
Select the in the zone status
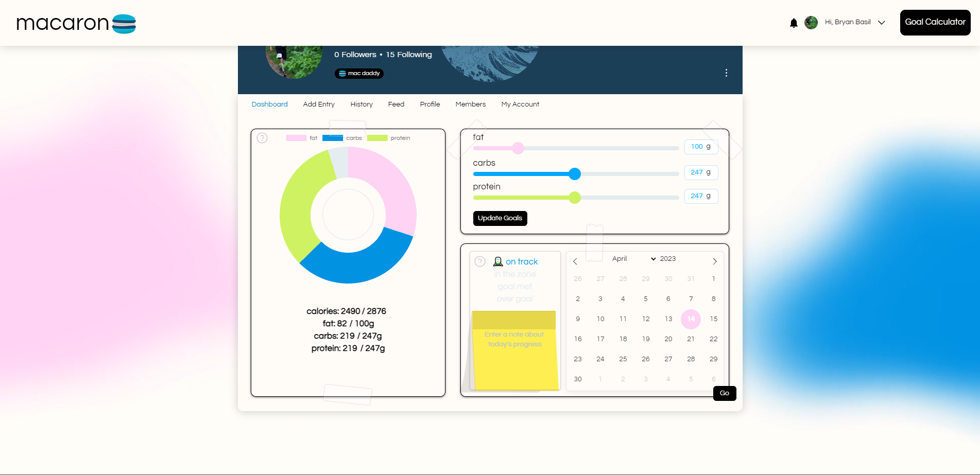[515, 274]
